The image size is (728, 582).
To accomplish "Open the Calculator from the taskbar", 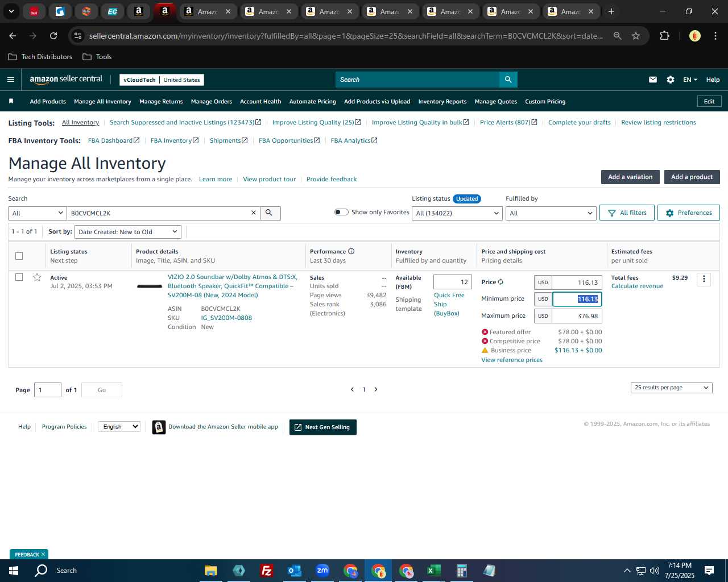I will click(x=461, y=571).
